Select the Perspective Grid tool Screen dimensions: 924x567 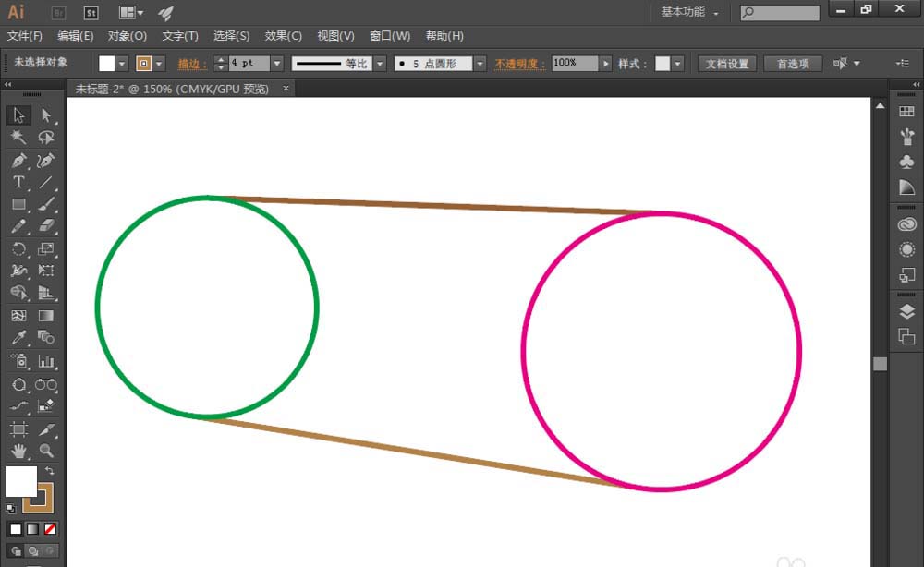click(x=46, y=293)
